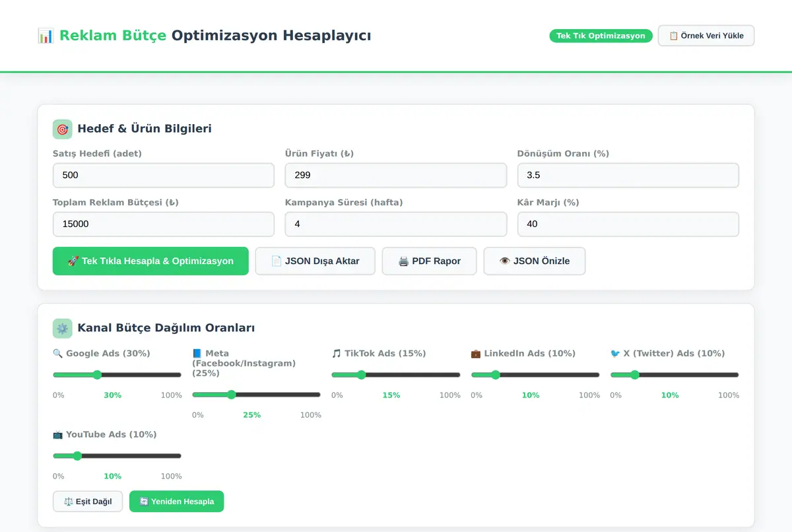Click the YouTube Ads budget slider

click(117, 456)
